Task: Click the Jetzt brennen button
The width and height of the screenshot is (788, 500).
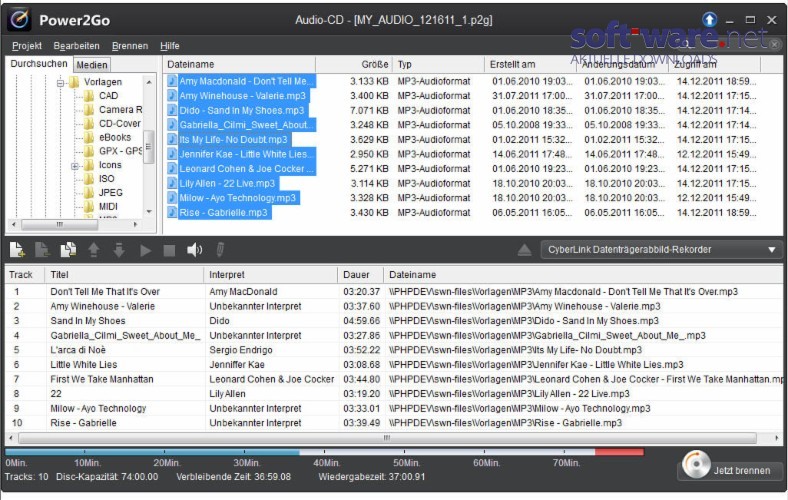Action: (731, 470)
